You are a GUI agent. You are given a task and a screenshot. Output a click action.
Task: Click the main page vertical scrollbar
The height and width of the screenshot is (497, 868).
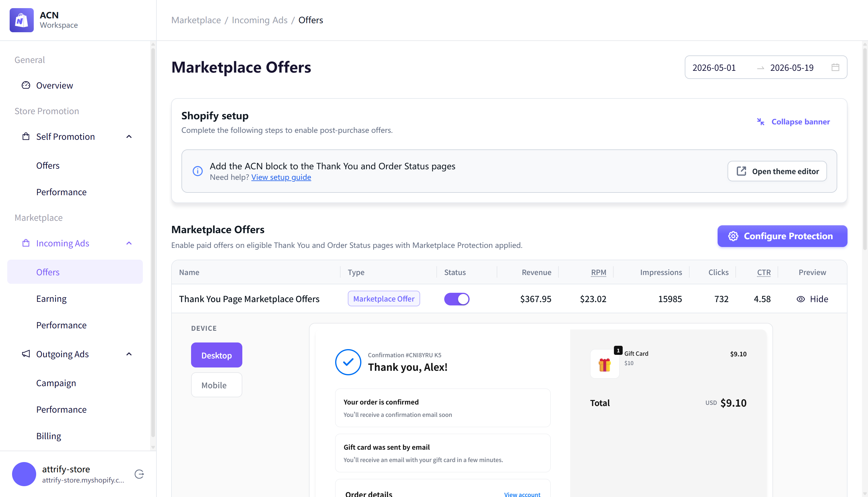pos(865,148)
